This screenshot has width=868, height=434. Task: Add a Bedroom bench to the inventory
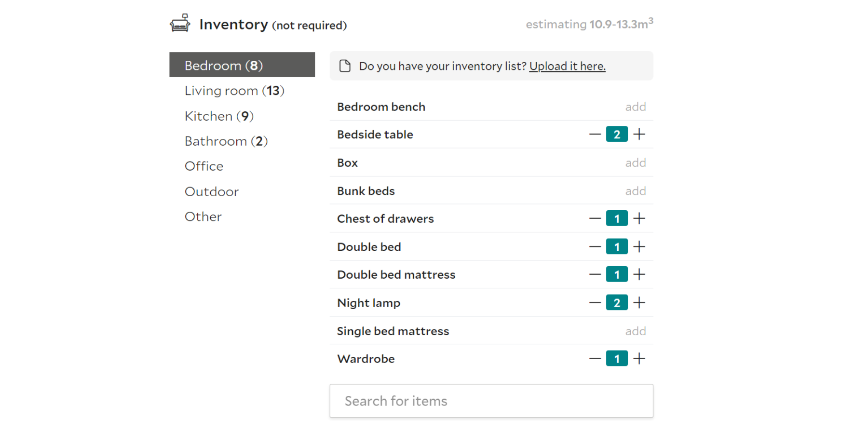[636, 107]
